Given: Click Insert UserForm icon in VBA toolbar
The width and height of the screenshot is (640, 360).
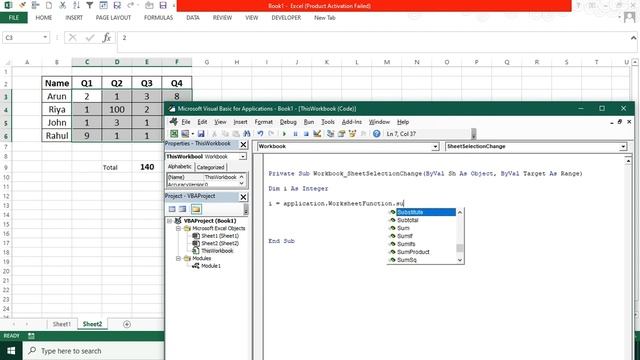Looking at the screenshot, I should 185,133.
